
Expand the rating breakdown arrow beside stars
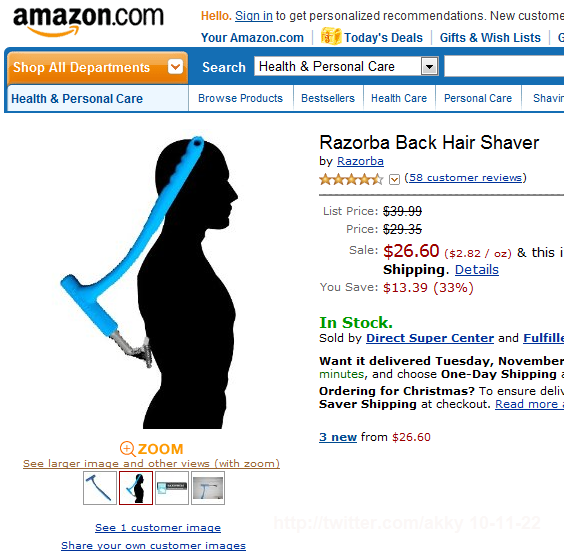click(395, 179)
